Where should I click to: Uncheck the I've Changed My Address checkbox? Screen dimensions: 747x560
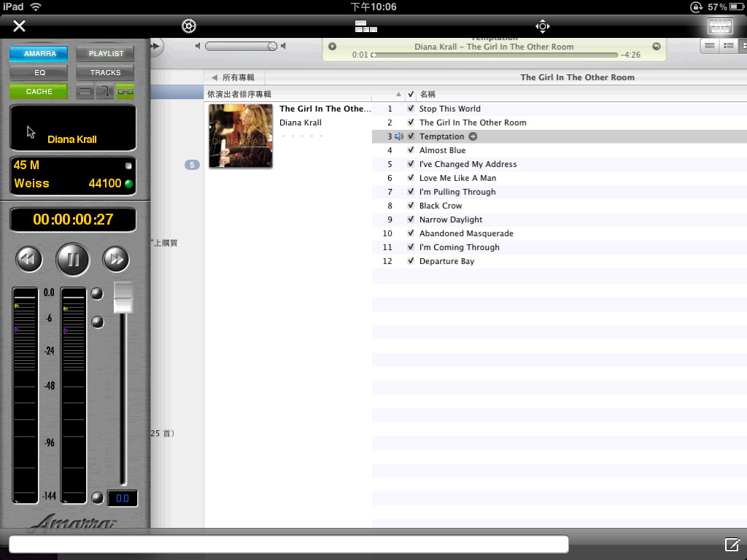point(411,164)
